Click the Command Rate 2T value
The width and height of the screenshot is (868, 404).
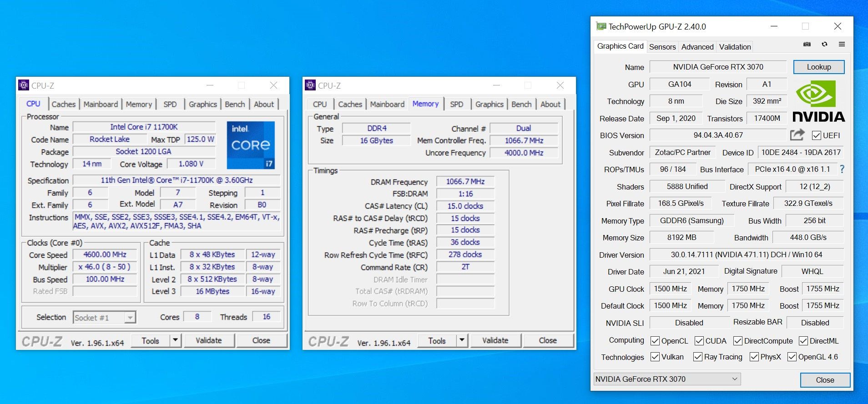click(x=465, y=267)
